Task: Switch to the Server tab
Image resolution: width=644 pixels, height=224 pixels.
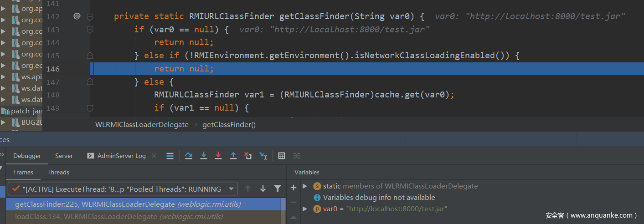Action: pyautogui.click(x=64, y=156)
